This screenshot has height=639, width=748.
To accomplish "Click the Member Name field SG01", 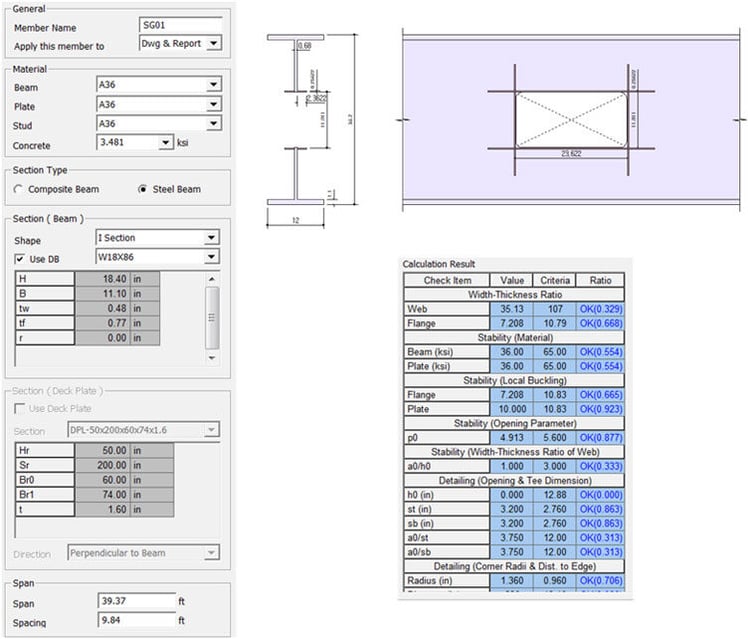I will click(x=179, y=26).
